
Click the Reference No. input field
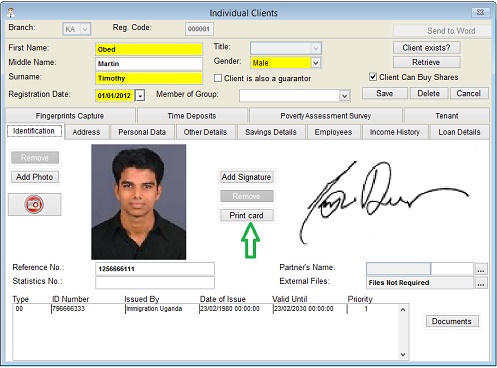(155, 269)
